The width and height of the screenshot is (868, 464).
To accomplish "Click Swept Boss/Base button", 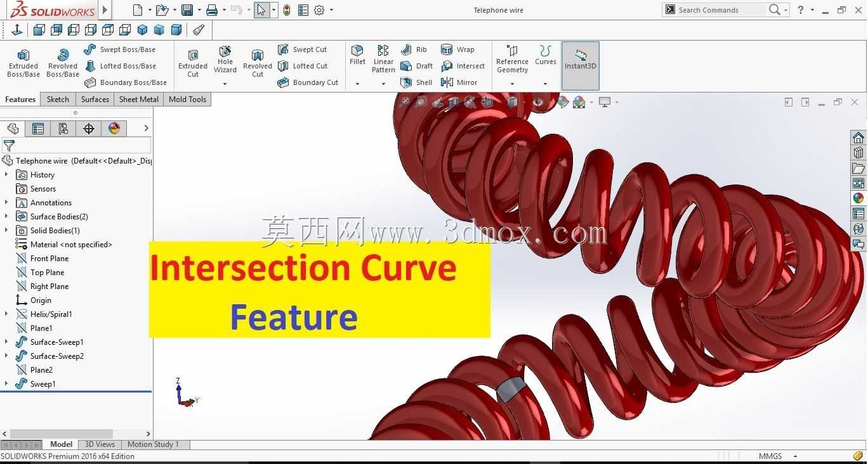I will coord(120,49).
